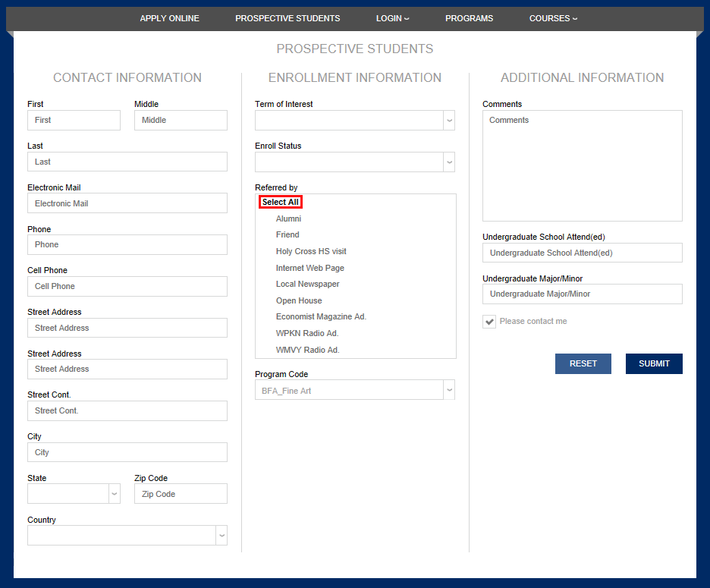The image size is (710, 588).
Task: Choose Select All in Referred by list
Action: 281,202
